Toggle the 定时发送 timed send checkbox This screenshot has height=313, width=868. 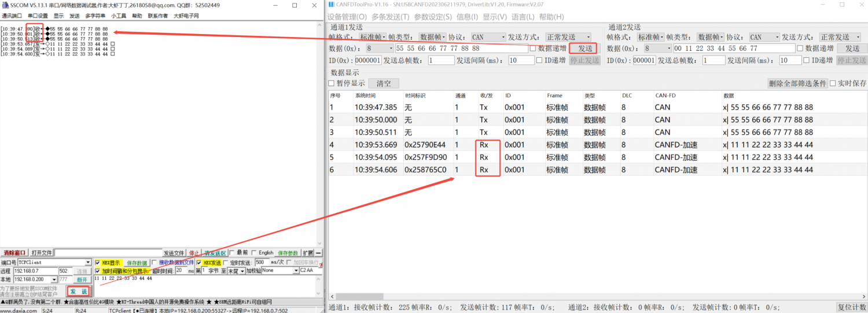tap(226, 263)
